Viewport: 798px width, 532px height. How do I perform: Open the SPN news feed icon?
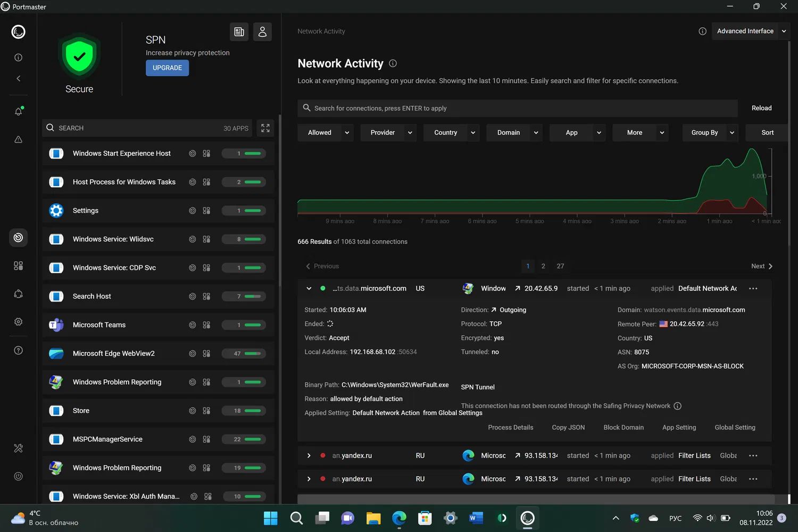[239, 32]
